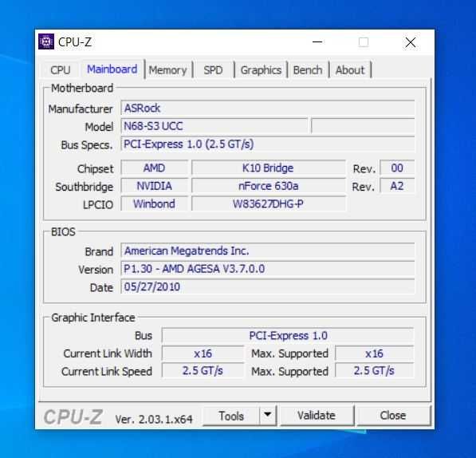The width and height of the screenshot is (476, 458).
Task: Click the K10 Bridge chipset field
Action: pyautogui.click(x=269, y=168)
